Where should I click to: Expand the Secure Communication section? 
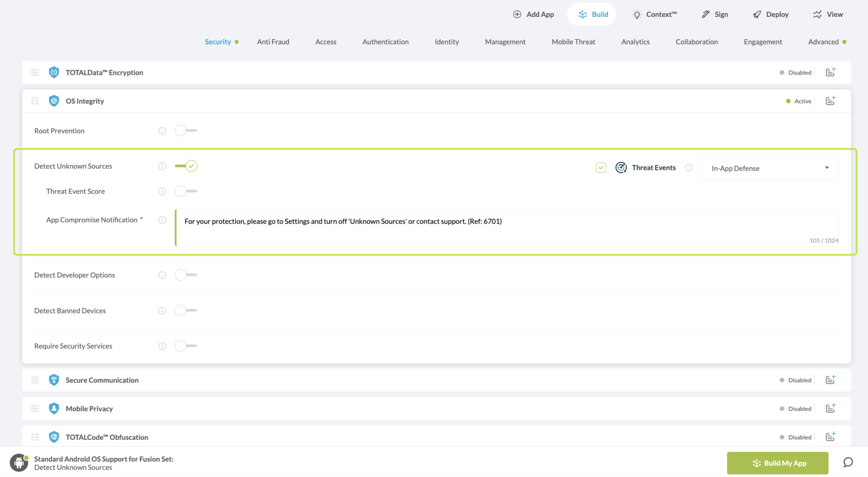coord(35,380)
